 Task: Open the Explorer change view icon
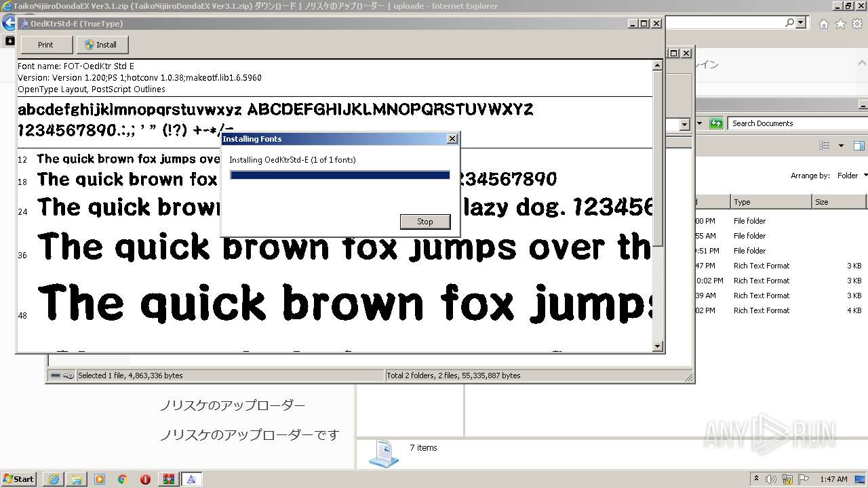coord(825,146)
